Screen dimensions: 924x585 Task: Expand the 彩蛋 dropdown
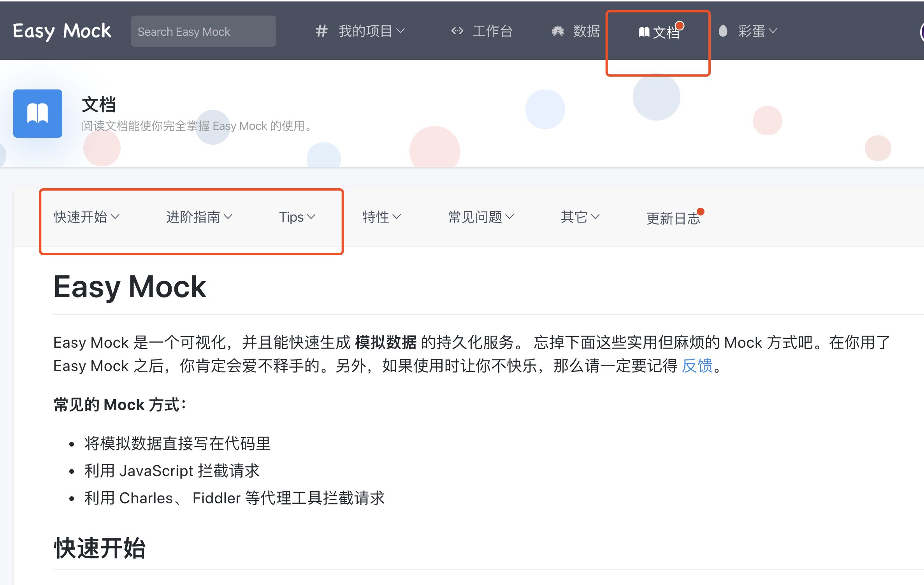coord(757,31)
